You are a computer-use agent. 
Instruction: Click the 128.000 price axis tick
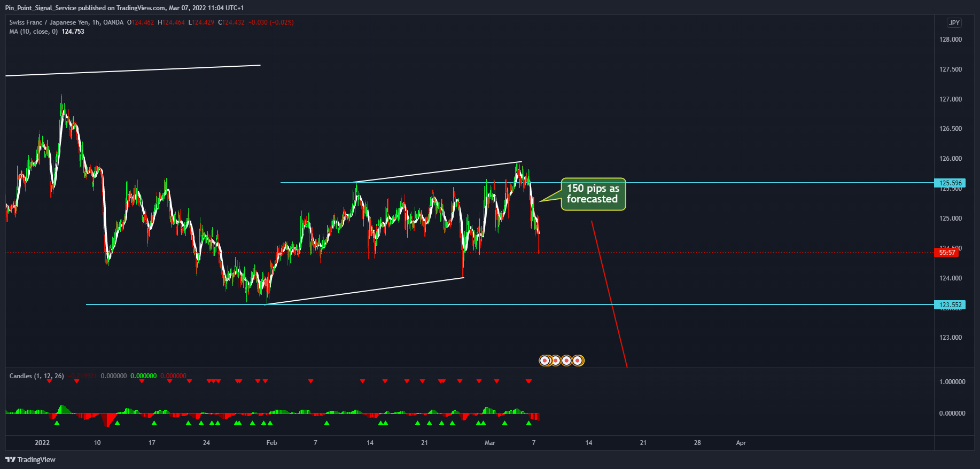pyautogui.click(x=951, y=40)
